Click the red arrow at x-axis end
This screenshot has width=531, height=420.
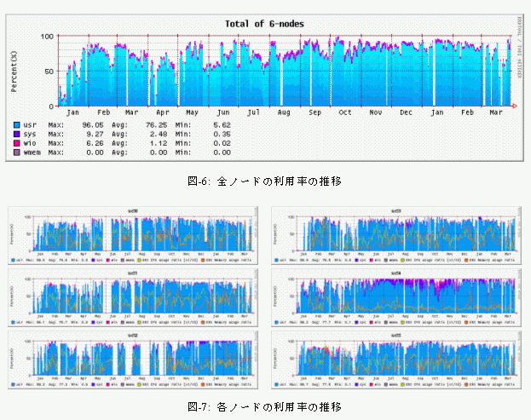[x=513, y=106]
